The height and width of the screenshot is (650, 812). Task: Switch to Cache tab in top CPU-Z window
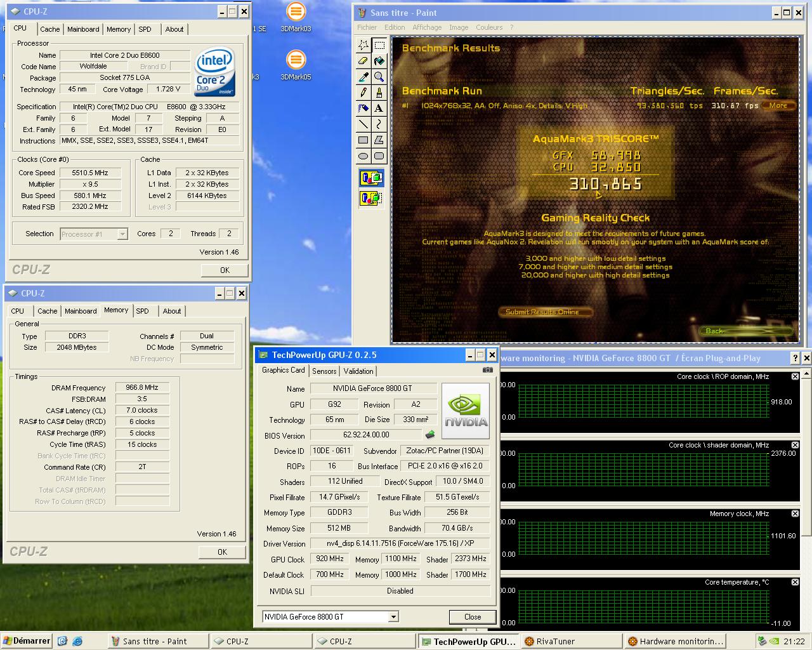(49, 29)
